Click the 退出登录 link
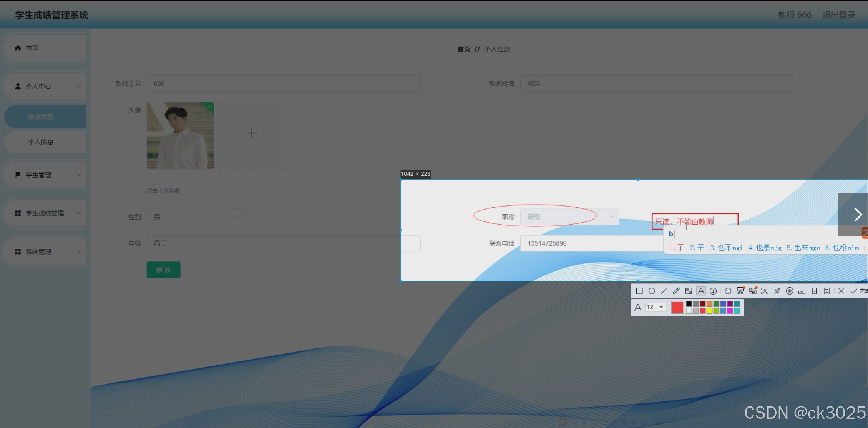868x428 pixels. click(x=839, y=15)
